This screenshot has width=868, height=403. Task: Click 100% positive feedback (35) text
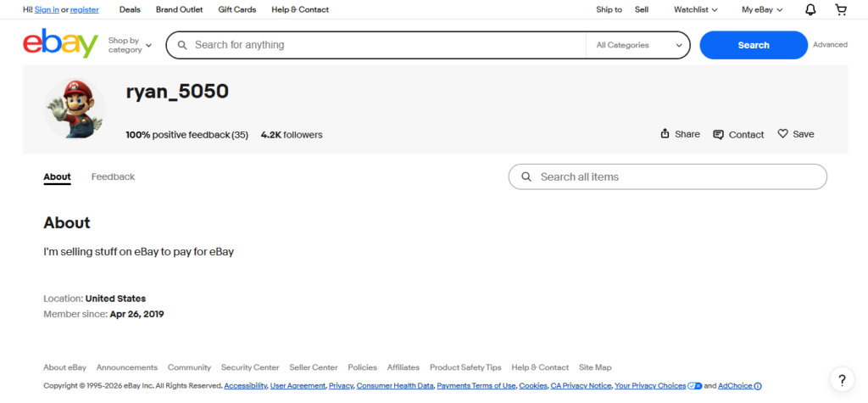pyautogui.click(x=186, y=135)
